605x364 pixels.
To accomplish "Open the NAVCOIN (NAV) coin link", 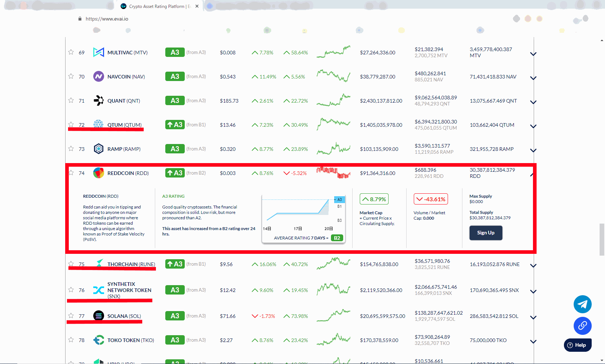I will coord(126,77).
